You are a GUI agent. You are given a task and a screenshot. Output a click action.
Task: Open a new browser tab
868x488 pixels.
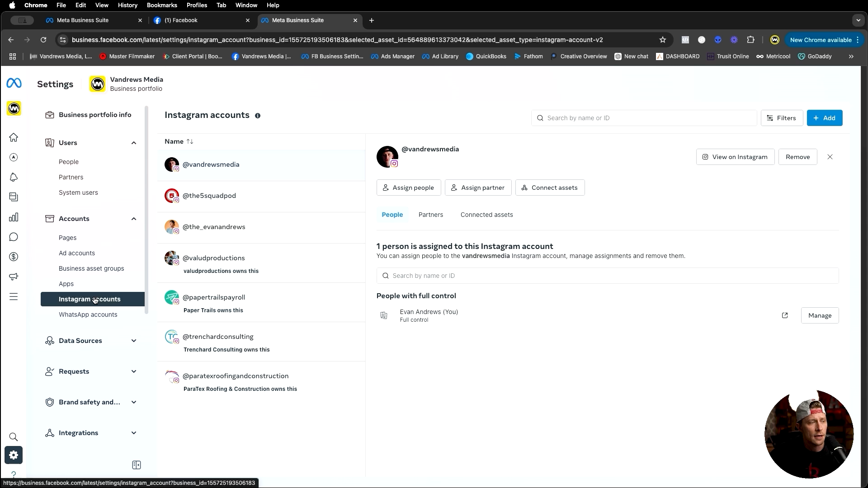point(372,20)
